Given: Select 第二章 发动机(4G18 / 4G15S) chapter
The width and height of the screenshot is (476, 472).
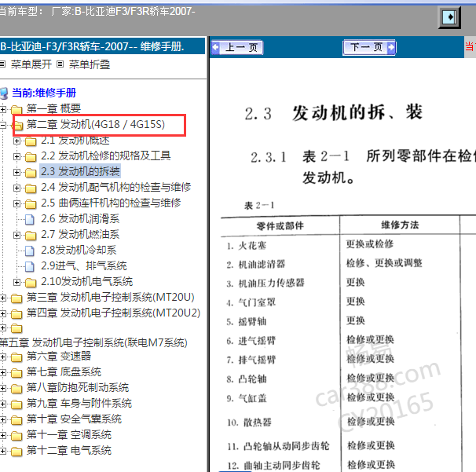Looking at the screenshot, I should pos(96,124).
